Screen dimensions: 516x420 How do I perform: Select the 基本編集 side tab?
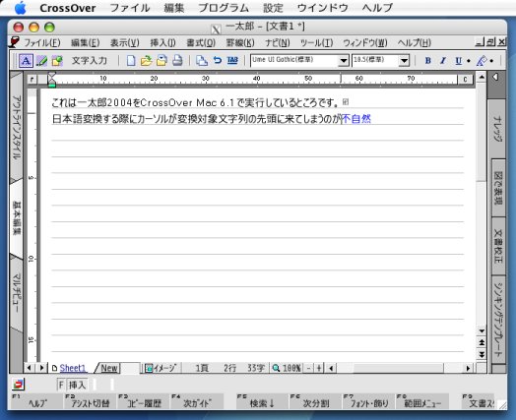[17, 218]
